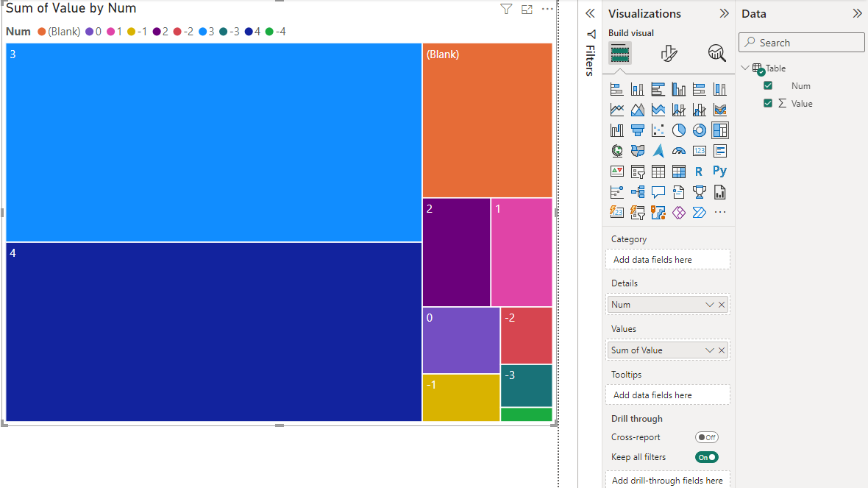Click the Tooltips add data fields well

pyautogui.click(x=668, y=395)
